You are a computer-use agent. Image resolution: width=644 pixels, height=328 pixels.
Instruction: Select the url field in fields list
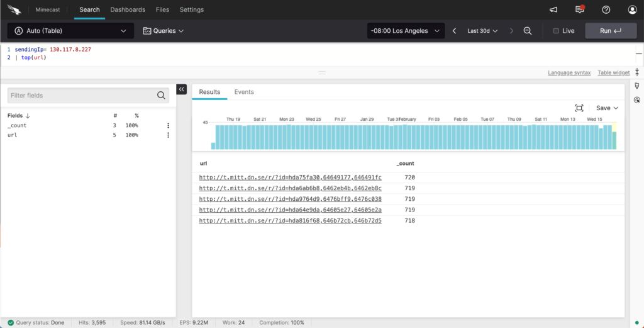click(x=13, y=135)
